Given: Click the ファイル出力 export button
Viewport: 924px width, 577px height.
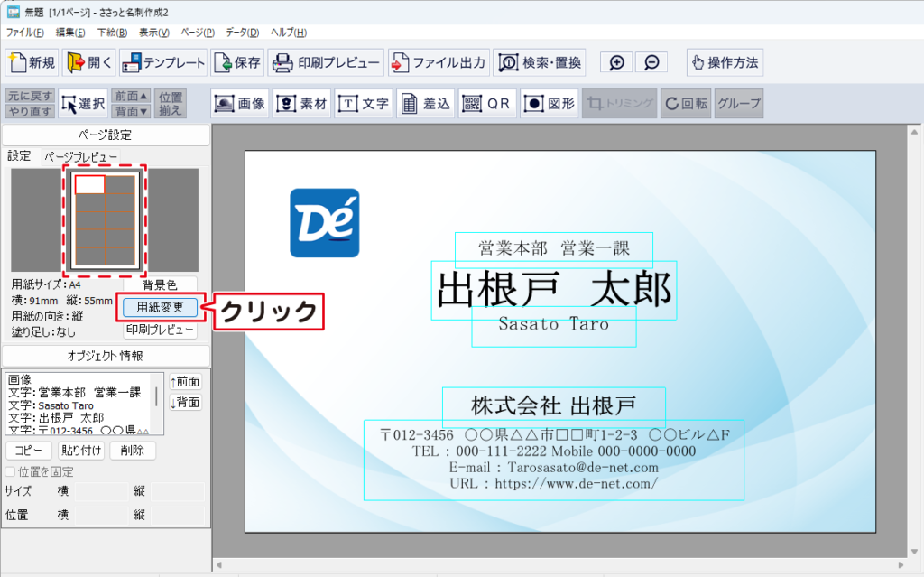Looking at the screenshot, I should (439, 62).
